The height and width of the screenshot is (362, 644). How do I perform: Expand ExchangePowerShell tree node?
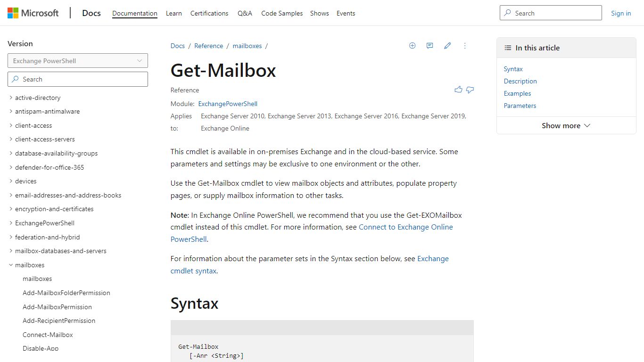(x=11, y=223)
